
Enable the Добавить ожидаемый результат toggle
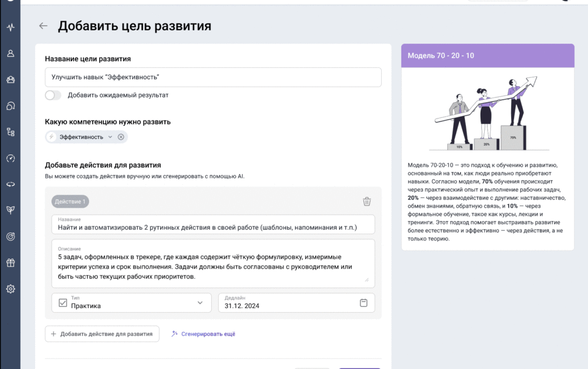[53, 95]
